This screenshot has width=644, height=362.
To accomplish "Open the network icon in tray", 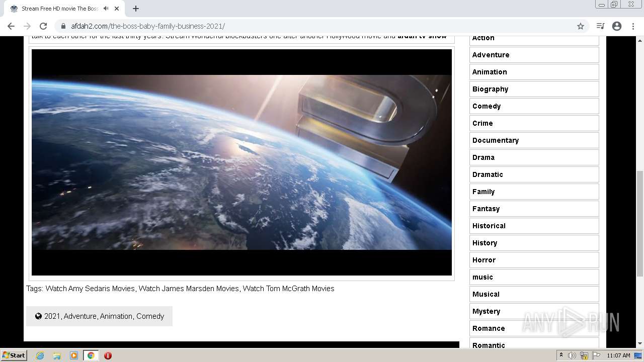I will (x=584, y=355).
